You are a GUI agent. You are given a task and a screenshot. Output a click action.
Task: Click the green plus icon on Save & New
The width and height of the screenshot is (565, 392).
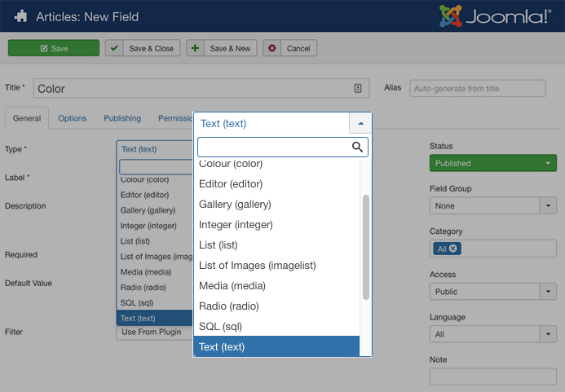[195, 48]
